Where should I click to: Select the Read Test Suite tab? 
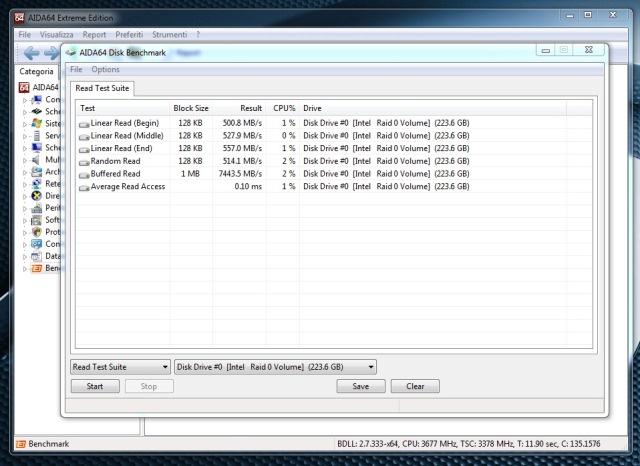102,88
